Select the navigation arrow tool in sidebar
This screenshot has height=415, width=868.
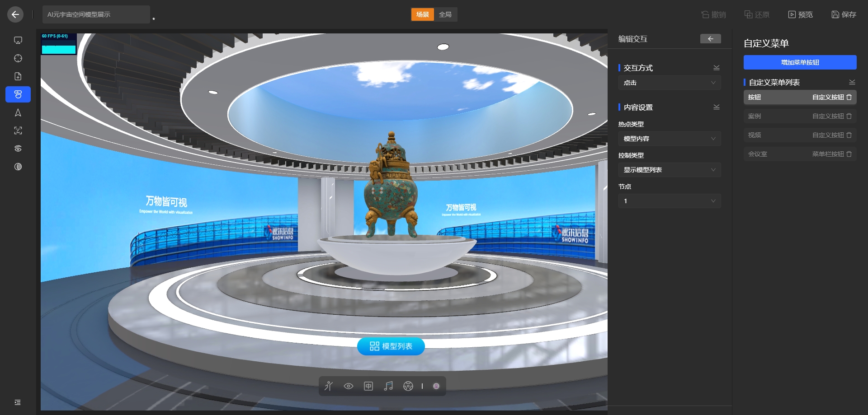[18, 112]
